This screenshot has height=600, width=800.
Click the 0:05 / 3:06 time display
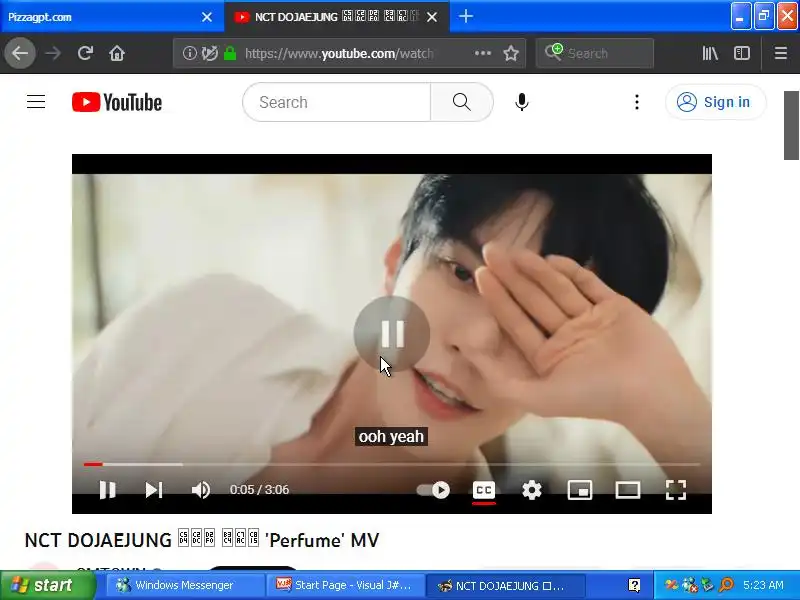(259, 490)
